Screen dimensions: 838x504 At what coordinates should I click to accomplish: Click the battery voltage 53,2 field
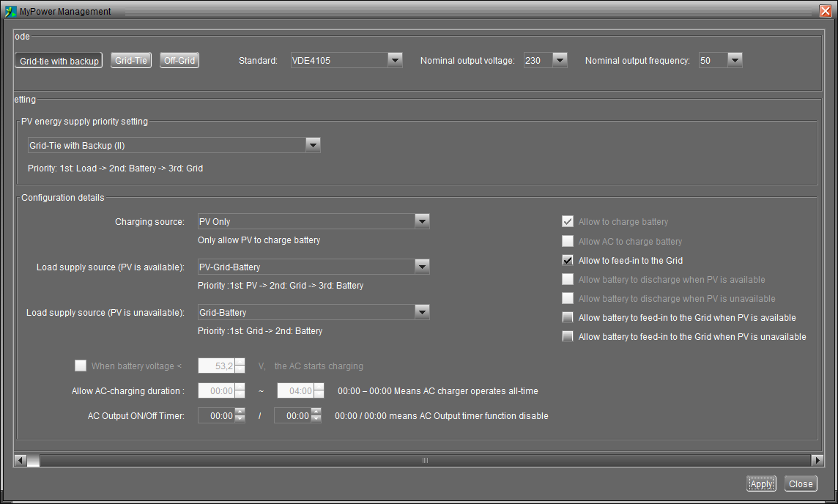pyautogui.click(x=216, y=366)
